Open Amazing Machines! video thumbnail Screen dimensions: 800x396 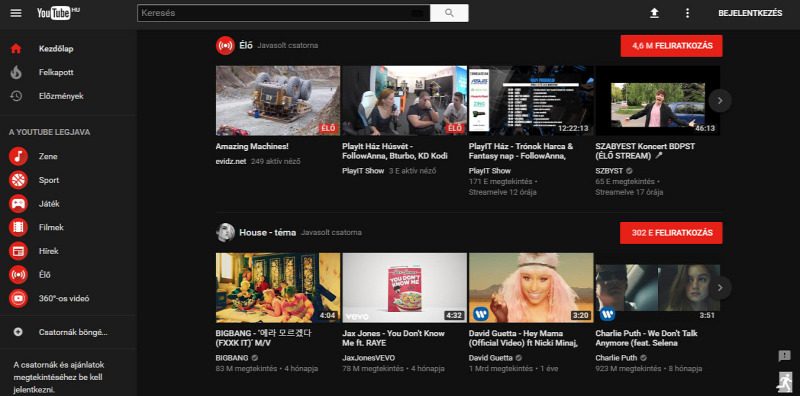point(278,101)
